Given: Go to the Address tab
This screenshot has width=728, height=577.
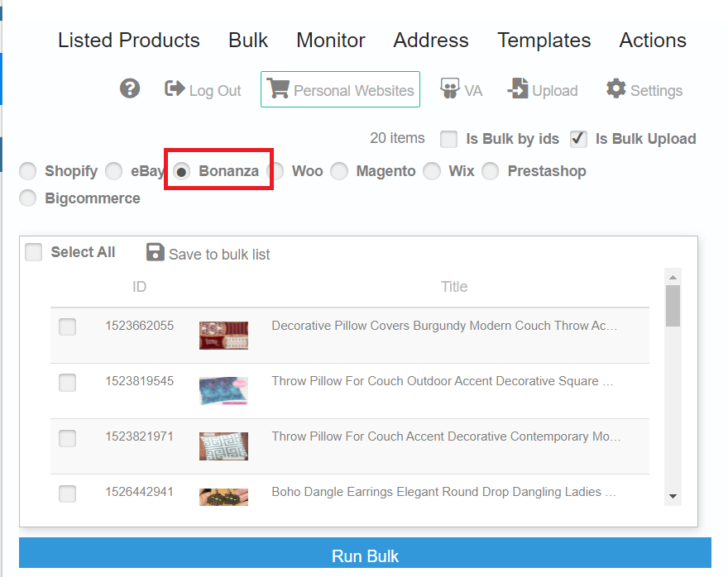Looking at the screenshot, I should tap(431, 40).
